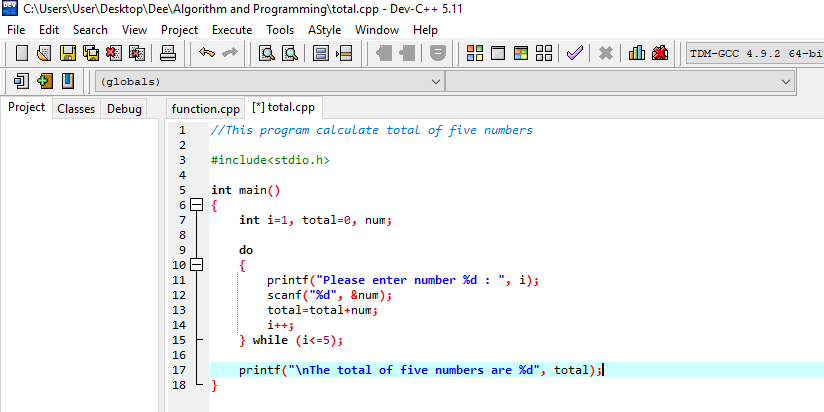The height and width of the screenshot is (412, 824).
Task: Click the Insert snippet icon in second toolbar
Action: (22, 81)
